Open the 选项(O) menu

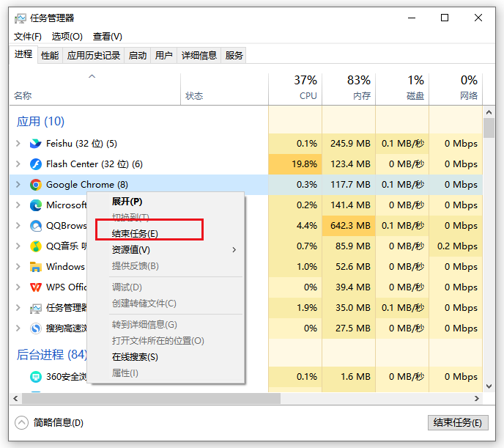(67, 37)
